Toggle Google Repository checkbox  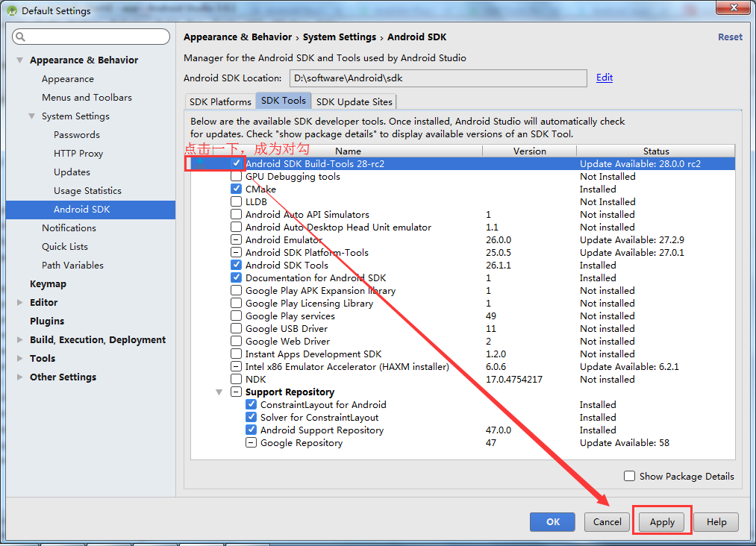point(252,442)
